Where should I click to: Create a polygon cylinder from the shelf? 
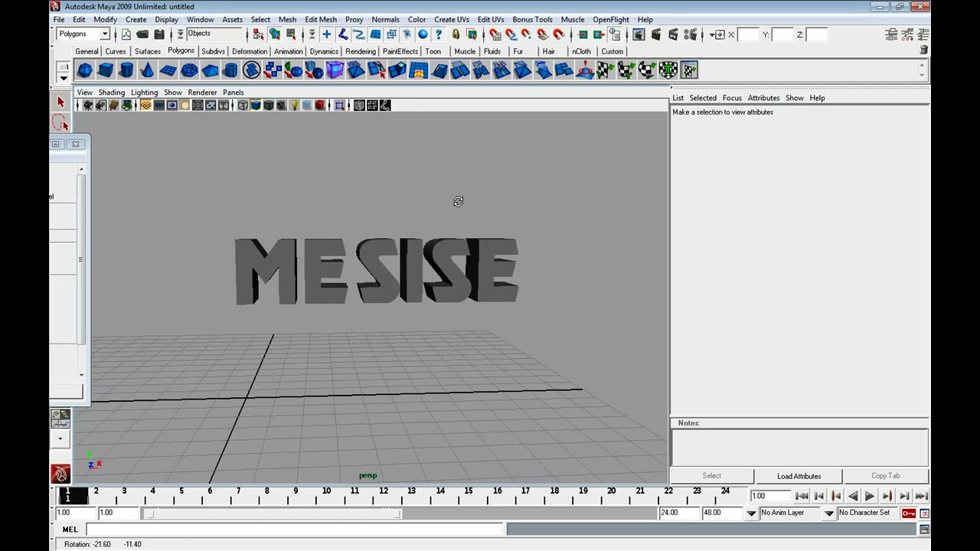tap(126, 70)
